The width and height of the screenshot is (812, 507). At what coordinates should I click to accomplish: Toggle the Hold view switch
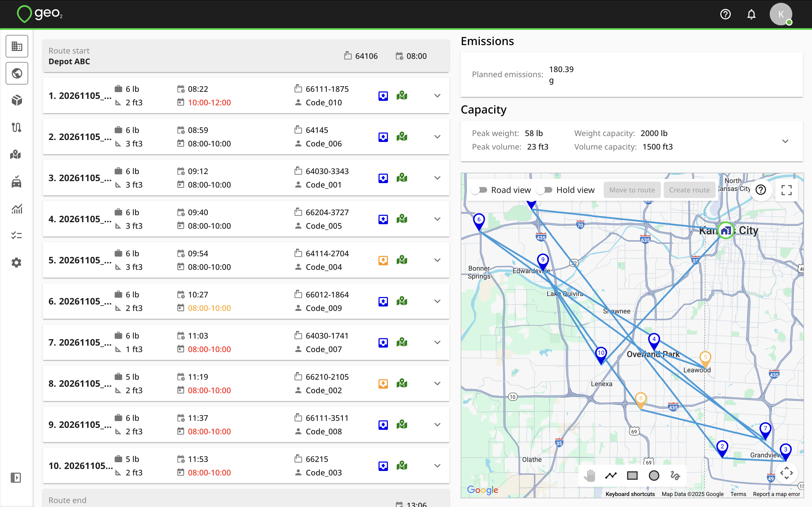[x=545, y=190]
